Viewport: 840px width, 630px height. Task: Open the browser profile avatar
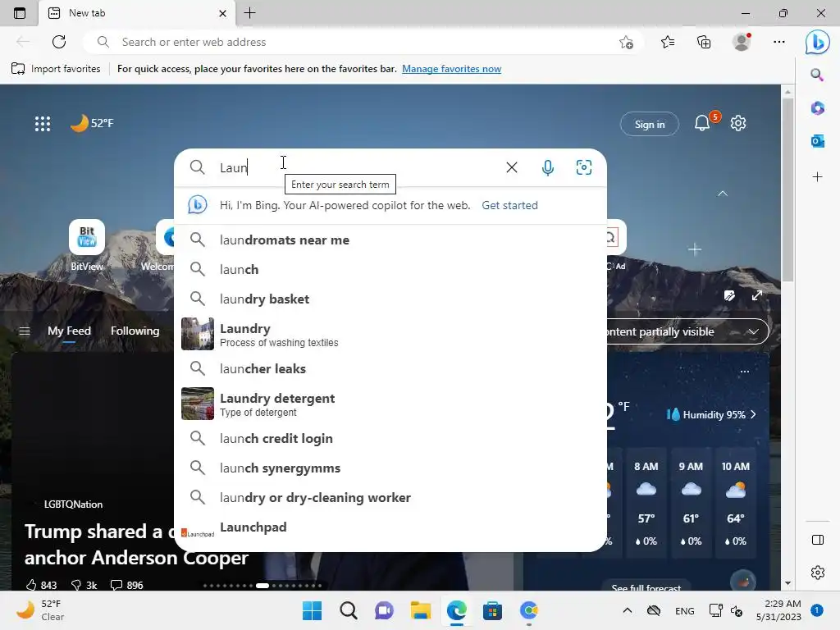pos(742,42)
